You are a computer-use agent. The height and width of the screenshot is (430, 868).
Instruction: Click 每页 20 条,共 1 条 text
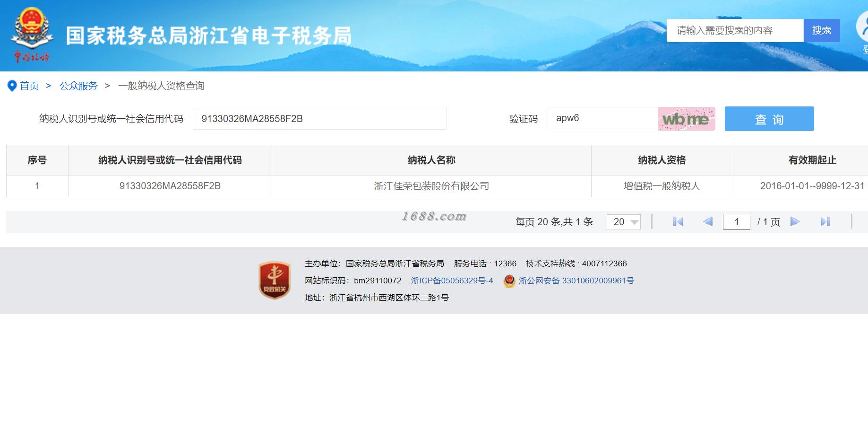(554, 222)
